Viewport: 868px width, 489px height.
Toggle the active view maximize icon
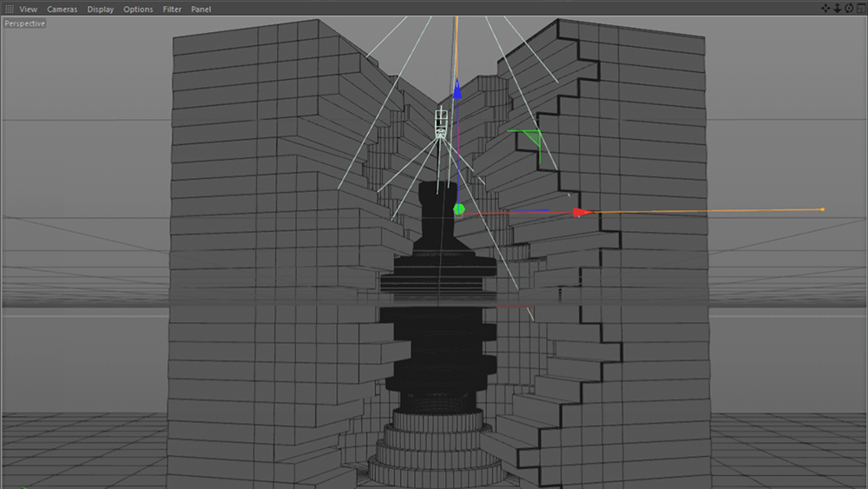[x=859, y=9]
